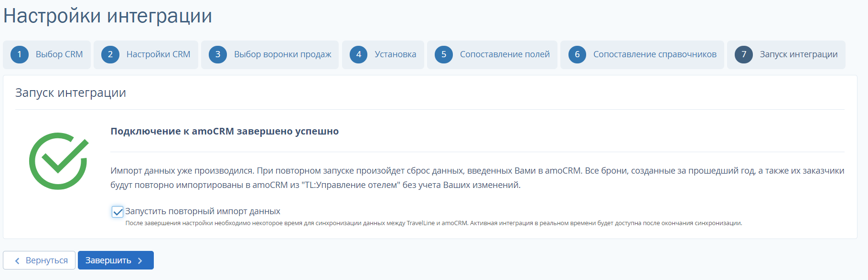Click the number 1 step circle
Screen dimensions: 868x280
pyautogui.click(x=20, y=54)
